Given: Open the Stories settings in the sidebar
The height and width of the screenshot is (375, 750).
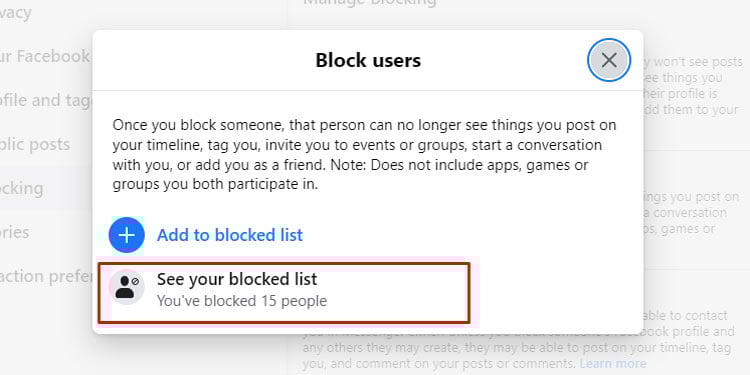Looking at the screenshot, I should 14,232.
